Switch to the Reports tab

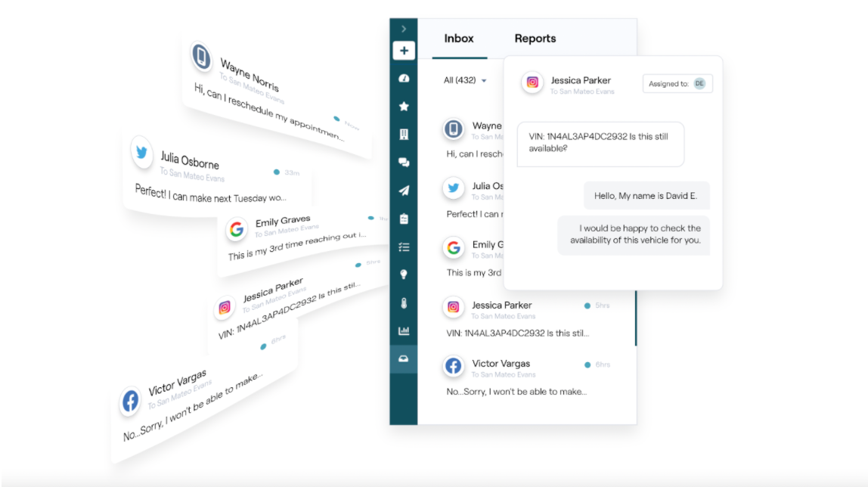(x=535, y=38)
